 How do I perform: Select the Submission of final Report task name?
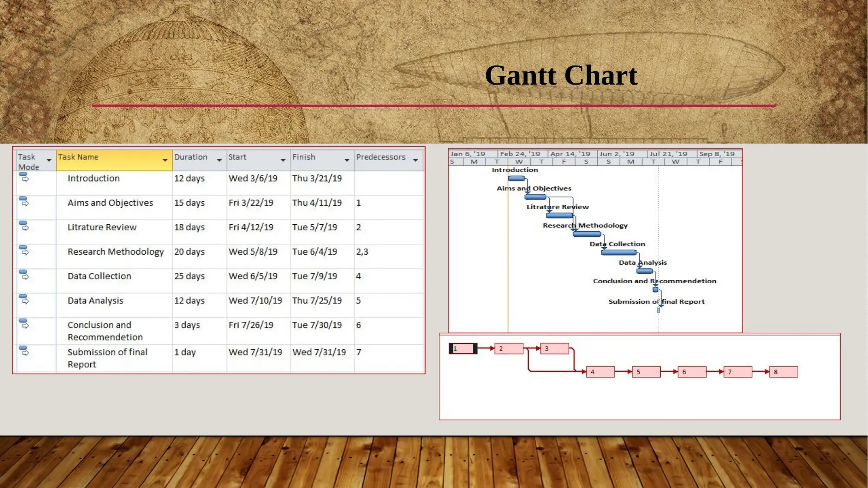coord(114,358)
